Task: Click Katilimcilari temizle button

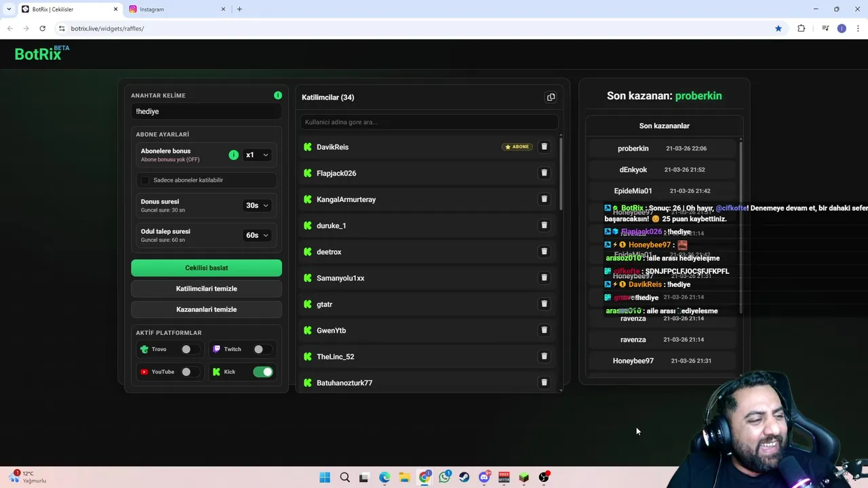Action: click(x=206, y=289)
